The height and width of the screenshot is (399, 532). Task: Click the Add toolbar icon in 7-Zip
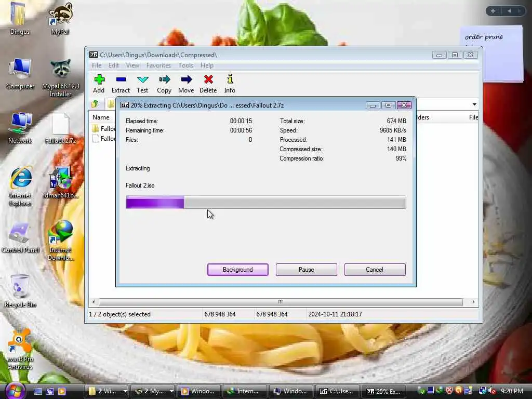coord(99,84)
